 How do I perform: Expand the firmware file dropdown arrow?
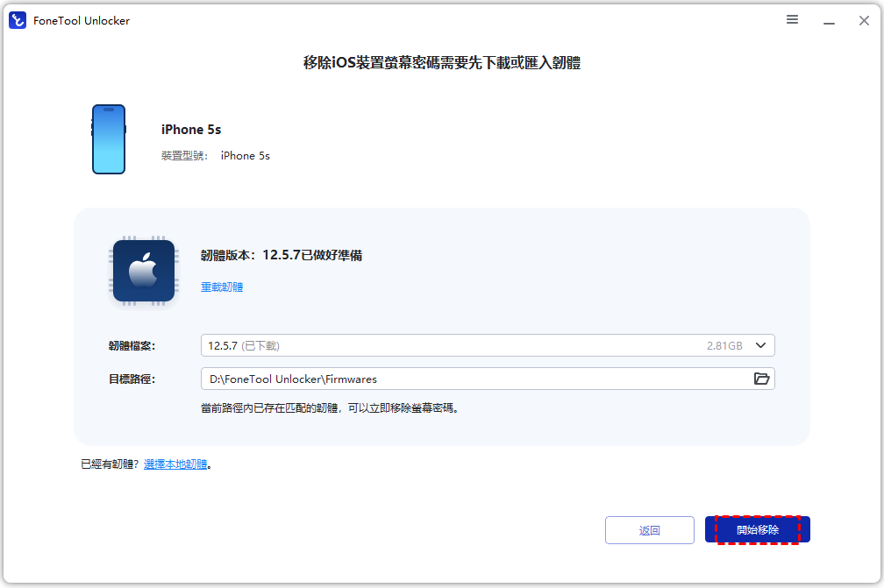(760, 345)
